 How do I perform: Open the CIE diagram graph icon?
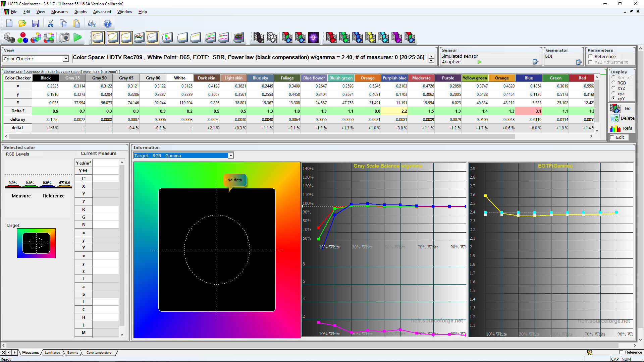click(x=167, y=38)
